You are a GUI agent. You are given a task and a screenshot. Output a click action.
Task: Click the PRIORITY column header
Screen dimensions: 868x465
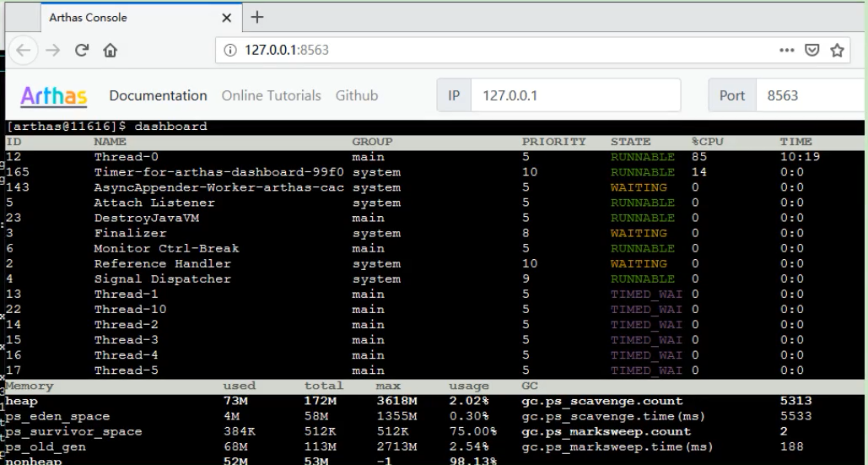click(x=553, y=142)
